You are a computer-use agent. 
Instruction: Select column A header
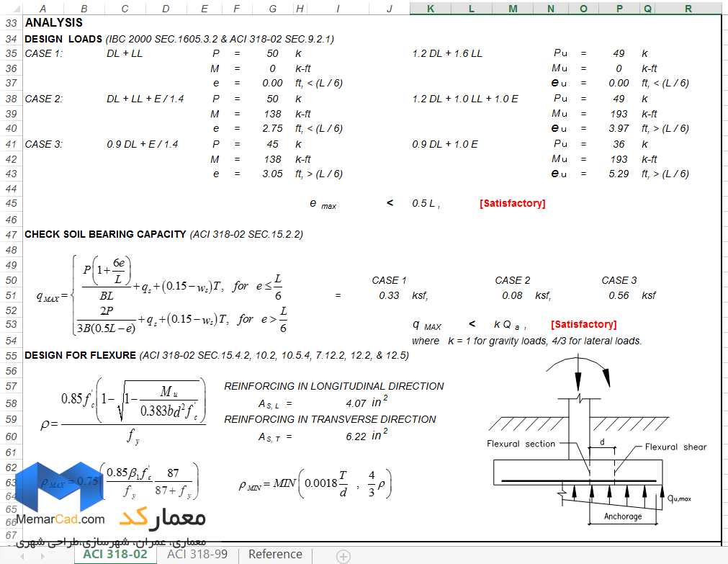tap(42, 9)
